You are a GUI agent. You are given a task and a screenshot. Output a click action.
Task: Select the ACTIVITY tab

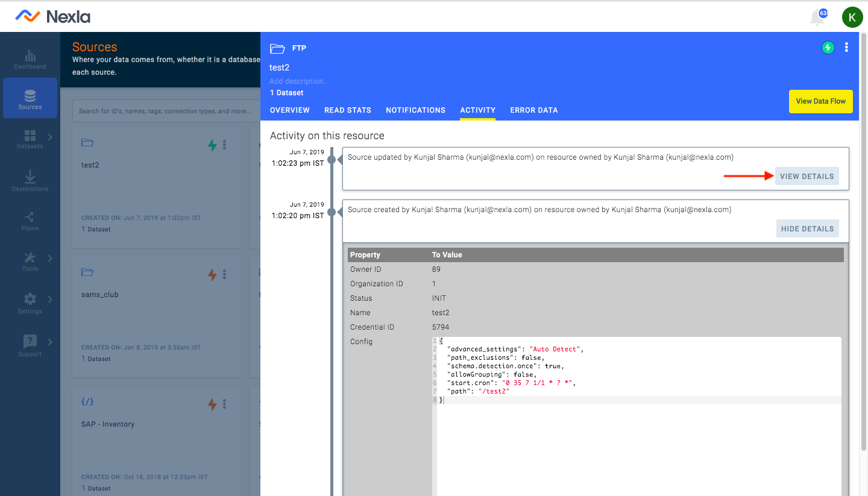[477, 110]
